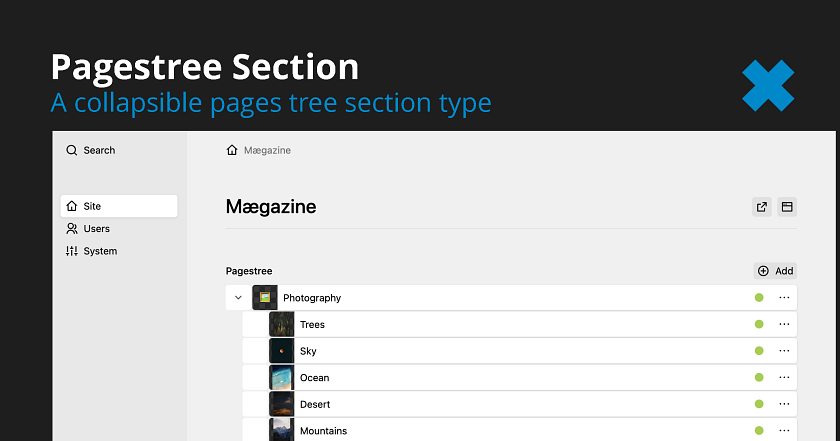Click the Search magnifier icon
840x441 pixels.
tap(72, 150)
